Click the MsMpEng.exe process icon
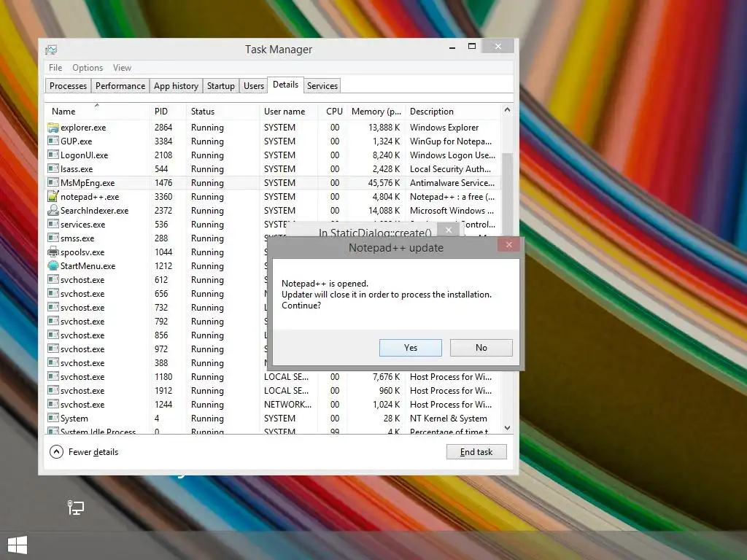 53,183
